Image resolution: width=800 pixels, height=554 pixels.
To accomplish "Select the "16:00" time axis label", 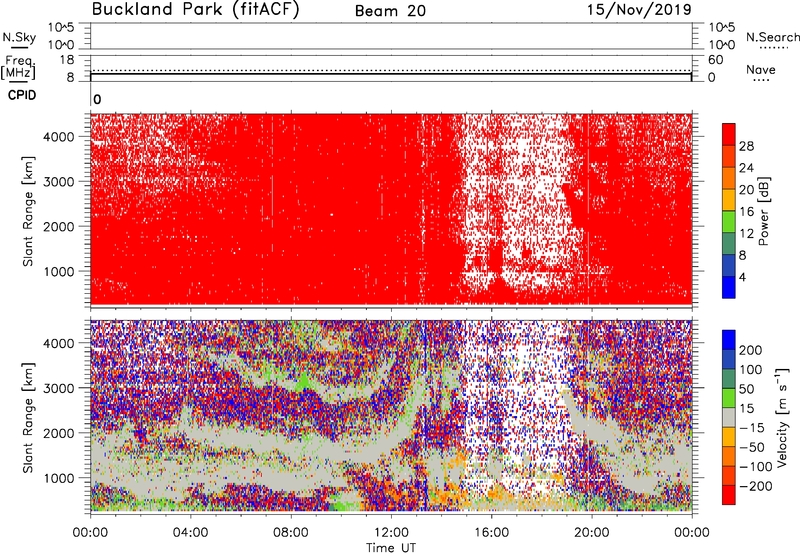I will coord(491,533).
